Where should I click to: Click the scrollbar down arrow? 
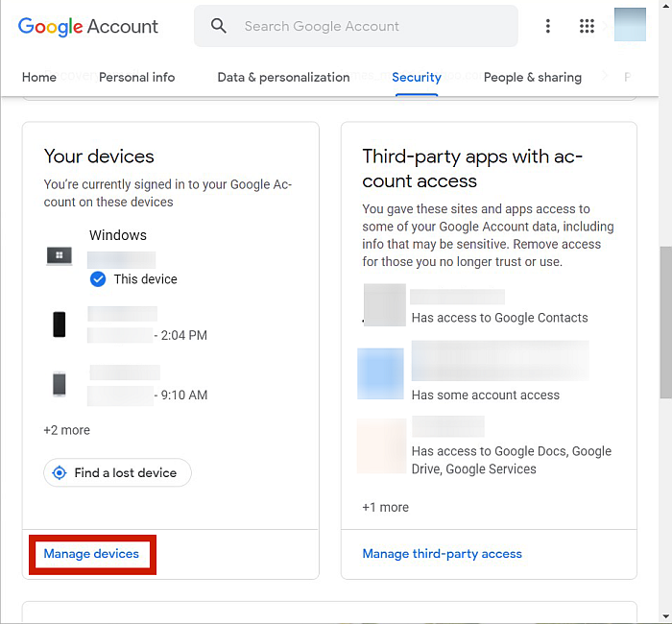665,616
